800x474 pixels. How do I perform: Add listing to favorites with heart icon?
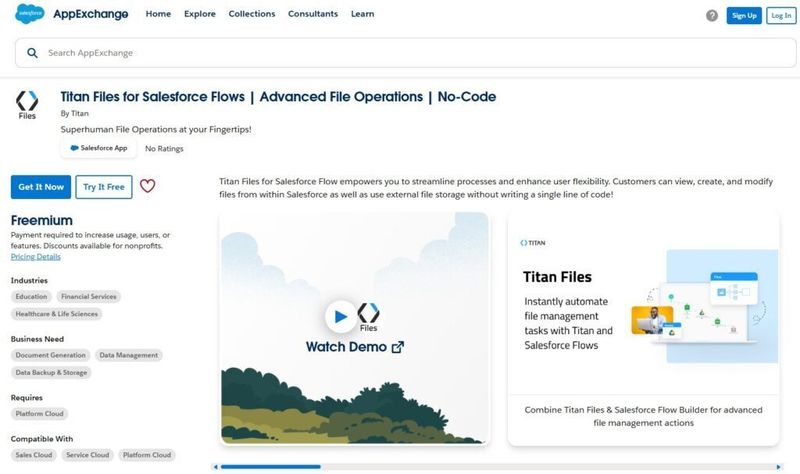pos(147,186)
